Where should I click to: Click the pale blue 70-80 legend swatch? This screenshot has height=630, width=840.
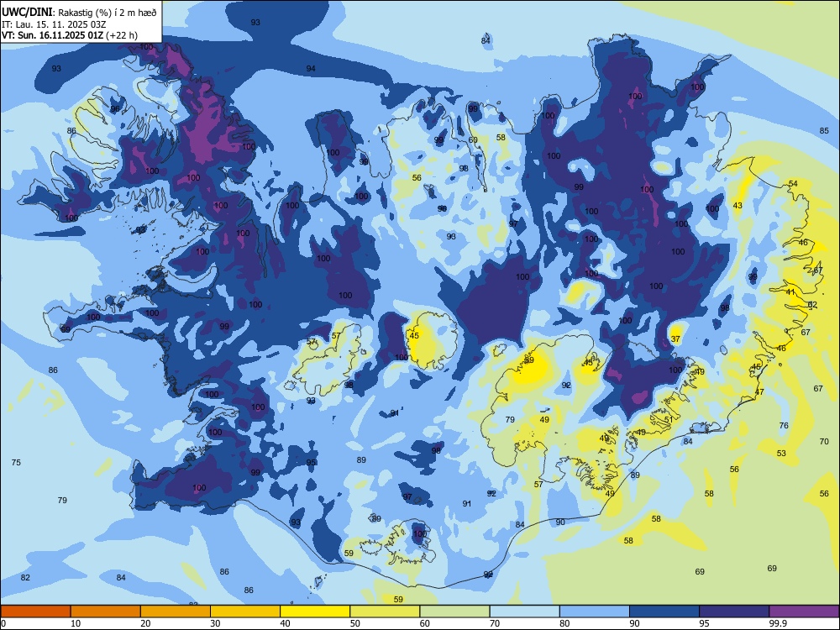524,612
